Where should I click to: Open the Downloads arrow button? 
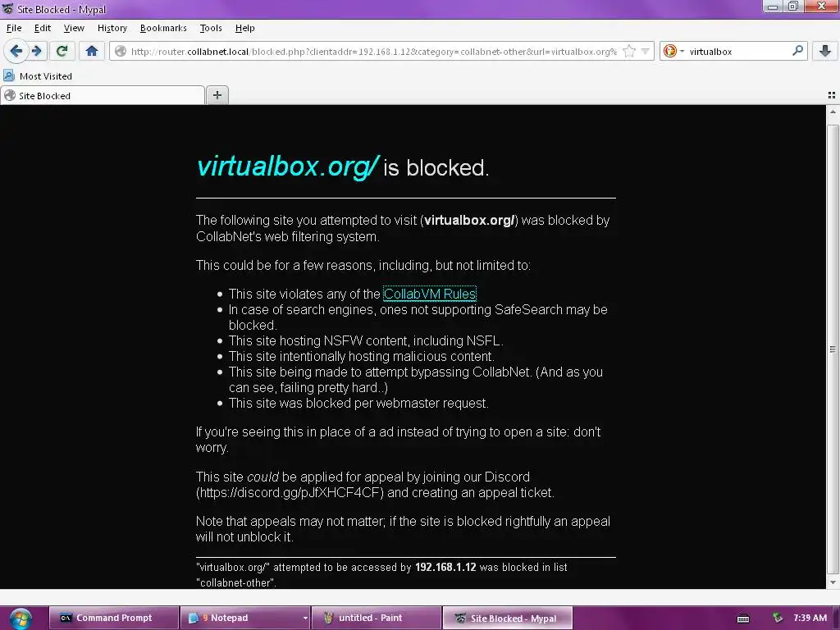click(825, 52)
